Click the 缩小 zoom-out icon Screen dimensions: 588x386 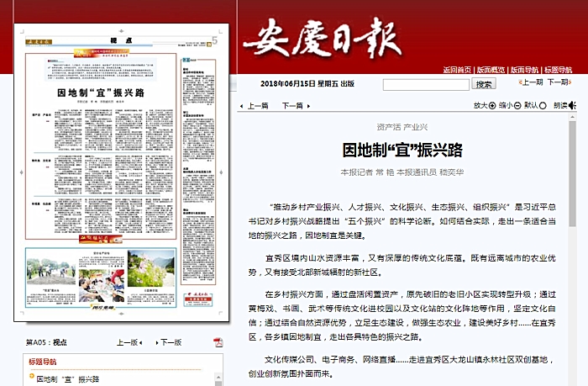tap(518, 106)
